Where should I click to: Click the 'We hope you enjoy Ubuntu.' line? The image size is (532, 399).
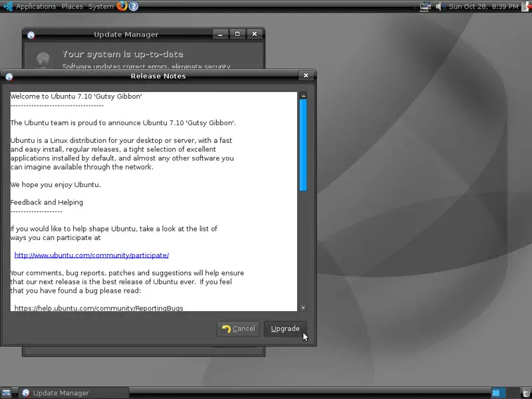[x=56, y=185]
